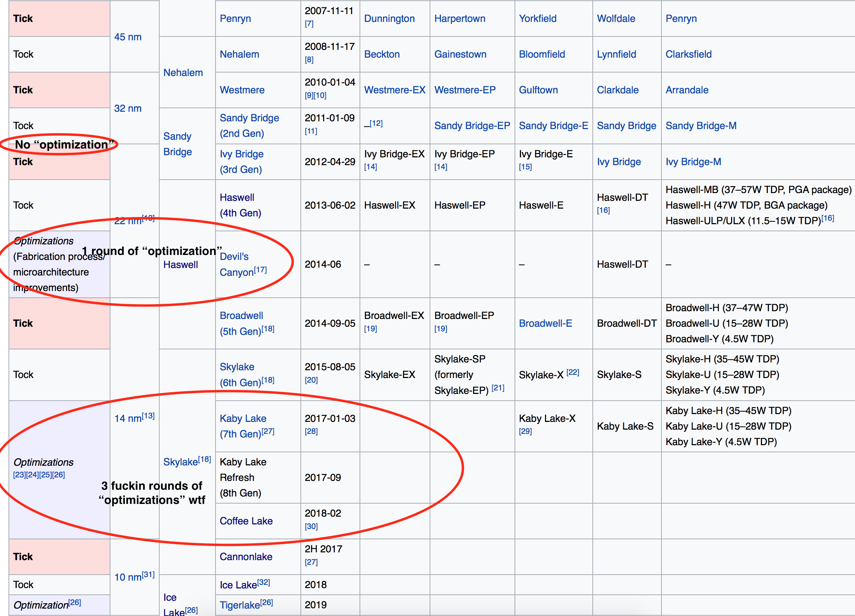
Task: Open the Dunnington link
Action: click(x=389, y=18)
